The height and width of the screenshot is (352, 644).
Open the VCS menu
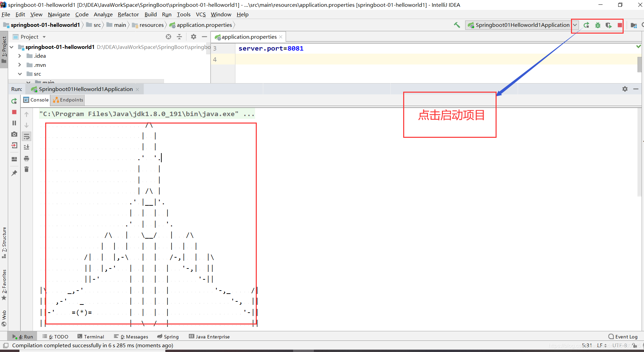click(201, 14)
